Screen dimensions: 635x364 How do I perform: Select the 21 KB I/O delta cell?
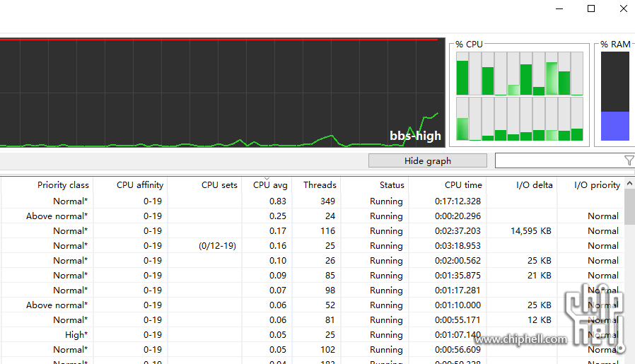540,276
